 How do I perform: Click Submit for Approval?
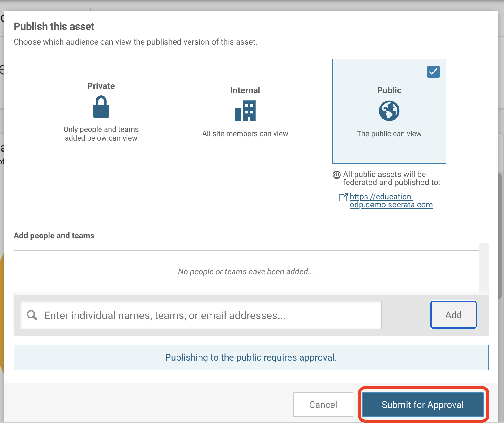(x=423, y=405)
